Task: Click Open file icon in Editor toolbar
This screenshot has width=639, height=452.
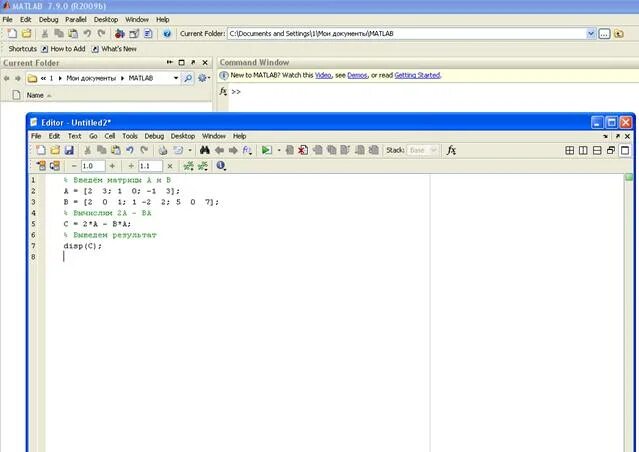Action: 55,150
